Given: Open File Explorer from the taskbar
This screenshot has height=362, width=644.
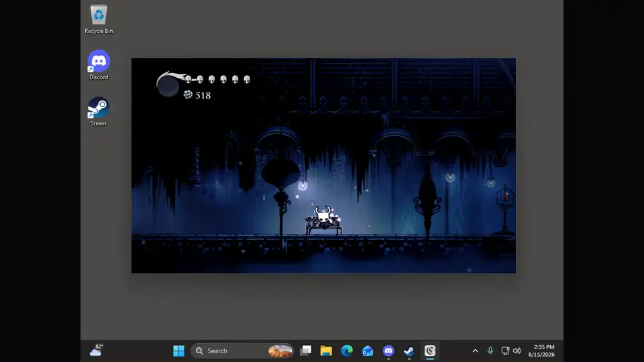Looking at the screenshot, I should click(326, 351).
